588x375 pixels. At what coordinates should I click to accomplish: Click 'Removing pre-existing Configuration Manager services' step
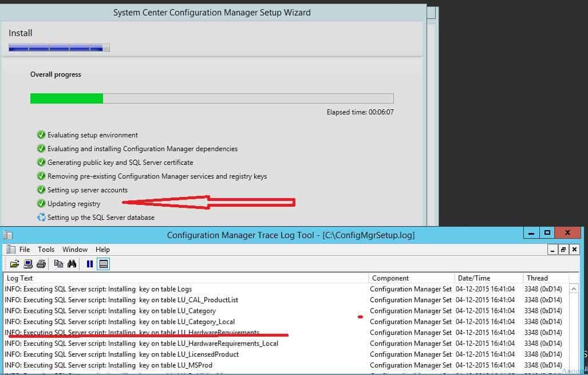click(x=157, y=176)
